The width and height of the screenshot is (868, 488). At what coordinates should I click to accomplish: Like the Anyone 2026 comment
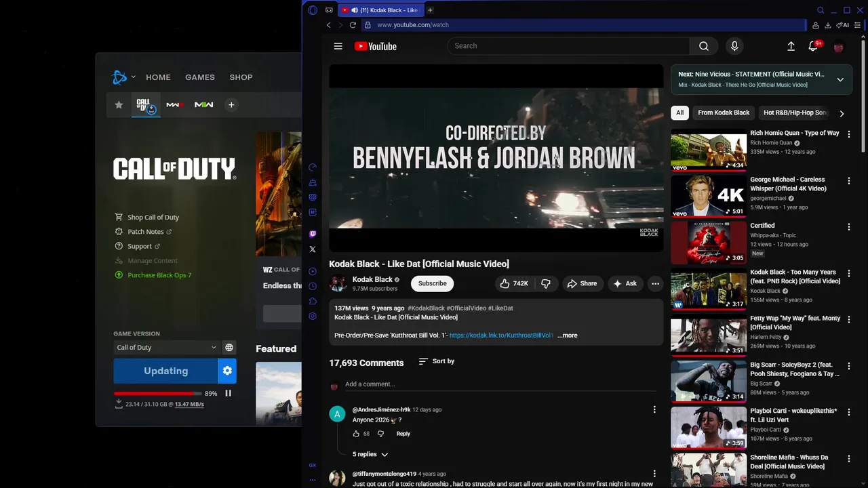[x=356, y=434]
